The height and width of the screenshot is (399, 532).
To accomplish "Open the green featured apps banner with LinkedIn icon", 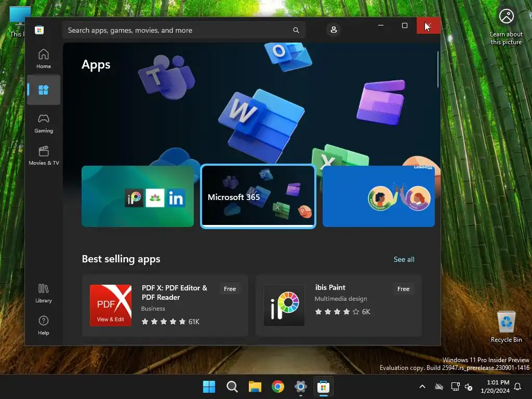I will pos(137,196).
